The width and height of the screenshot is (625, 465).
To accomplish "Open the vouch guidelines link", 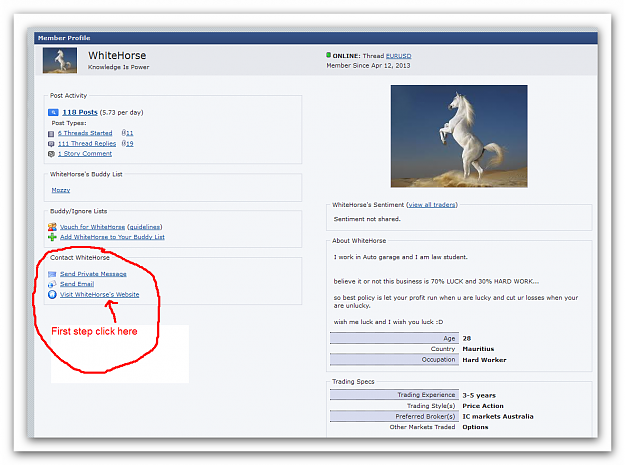I will 144,227.
